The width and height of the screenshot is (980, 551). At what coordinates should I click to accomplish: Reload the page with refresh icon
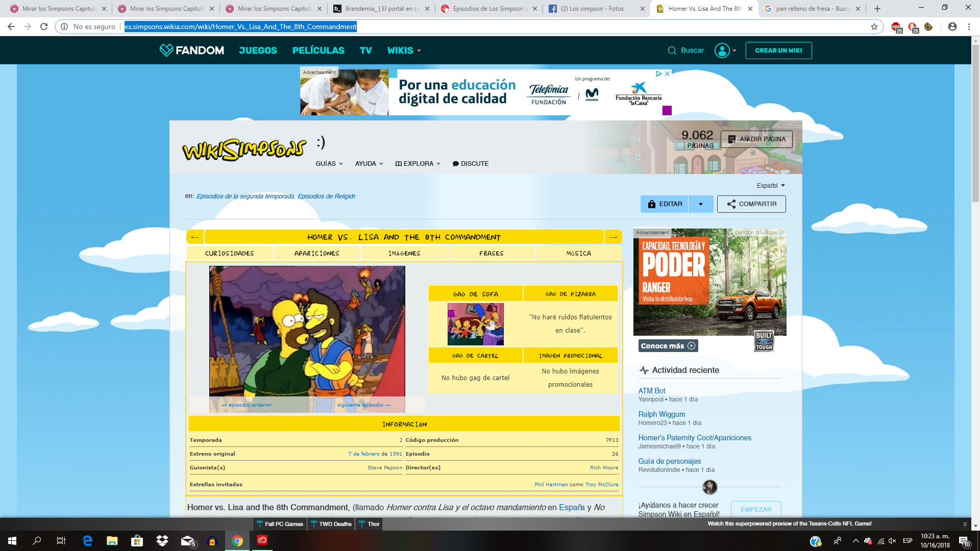click(44, 27)
